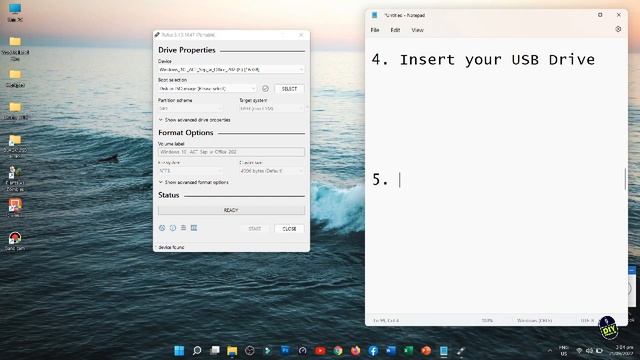Open Facebook taskbar icon
This screenshot has width=640, height=360.
(x=373, y=351)
